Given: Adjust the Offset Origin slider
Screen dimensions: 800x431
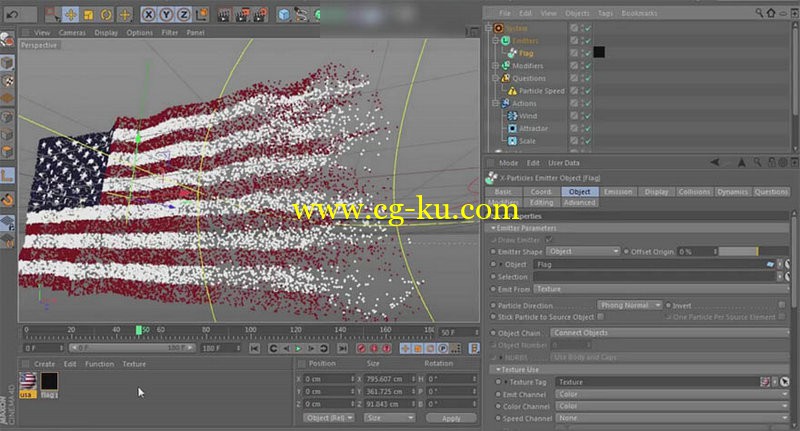Looking at the screenshot, I should (754, 251).
